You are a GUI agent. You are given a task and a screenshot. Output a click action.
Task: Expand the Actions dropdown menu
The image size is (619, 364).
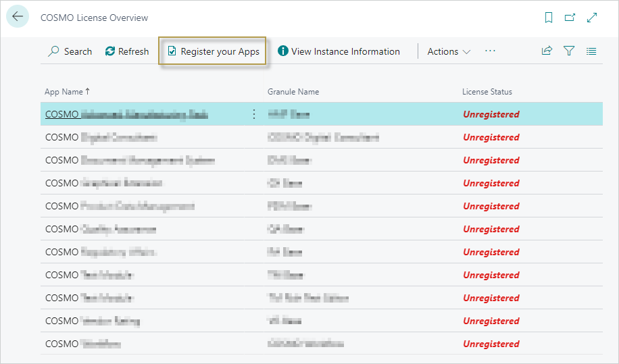(x=449, y=51)
